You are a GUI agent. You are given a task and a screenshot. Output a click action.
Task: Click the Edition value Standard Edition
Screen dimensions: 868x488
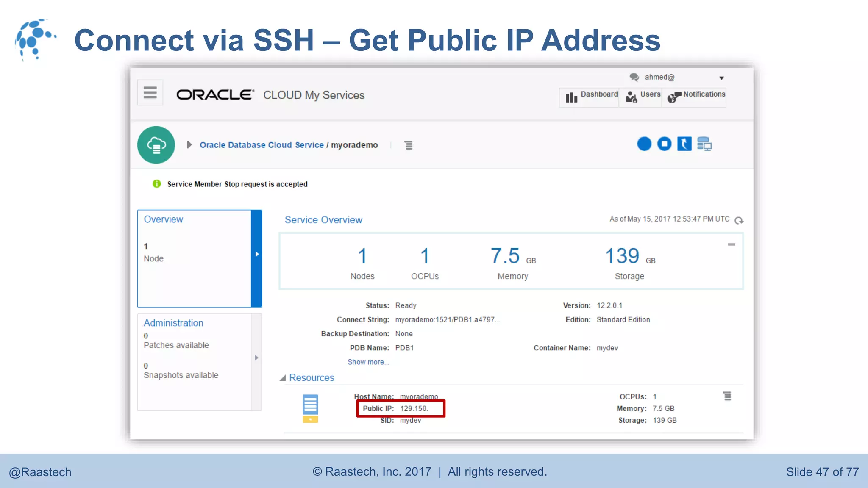pyautogui.click(x=623, y=320)
